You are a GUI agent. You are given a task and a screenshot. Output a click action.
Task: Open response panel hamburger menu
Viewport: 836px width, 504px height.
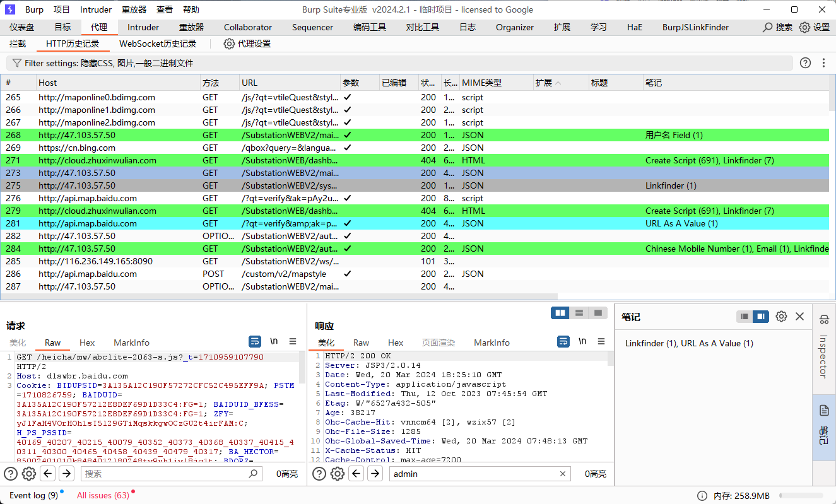(601, 341)
